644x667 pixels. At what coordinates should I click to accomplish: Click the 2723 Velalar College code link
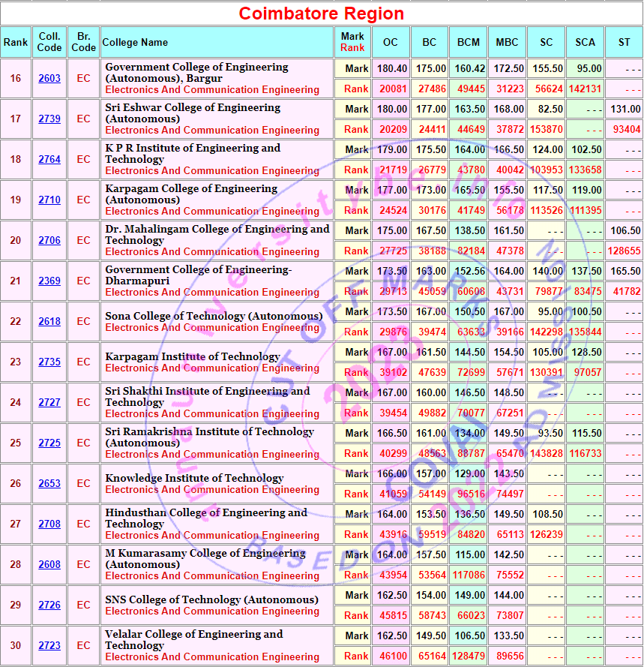[x=49, y=646]
